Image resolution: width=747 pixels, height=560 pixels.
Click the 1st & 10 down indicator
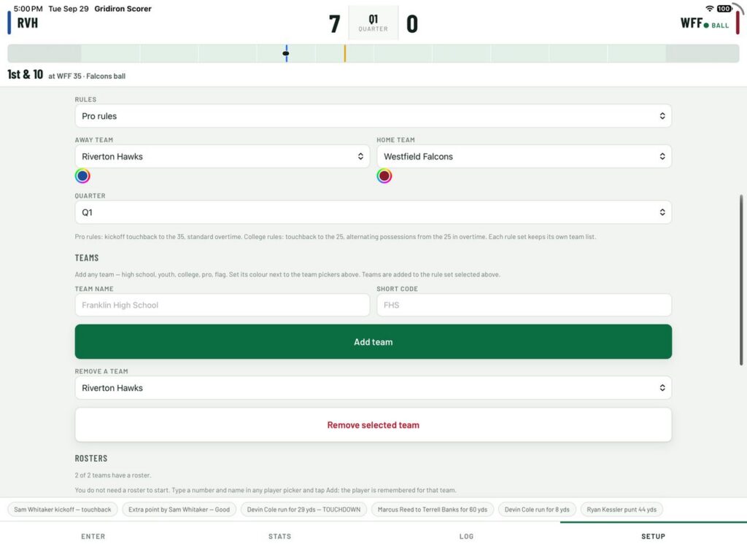[26, 74]
